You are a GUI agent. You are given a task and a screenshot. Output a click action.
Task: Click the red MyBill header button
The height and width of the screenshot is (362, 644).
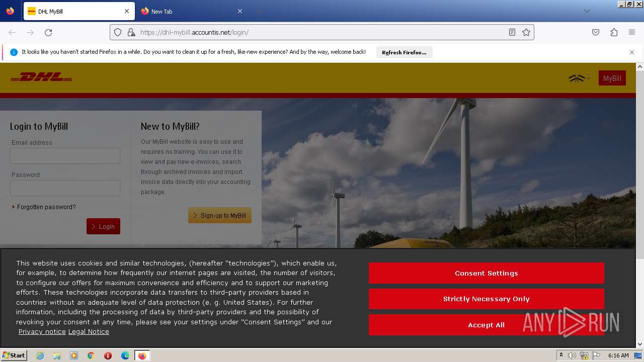click(x=612, y=78)
